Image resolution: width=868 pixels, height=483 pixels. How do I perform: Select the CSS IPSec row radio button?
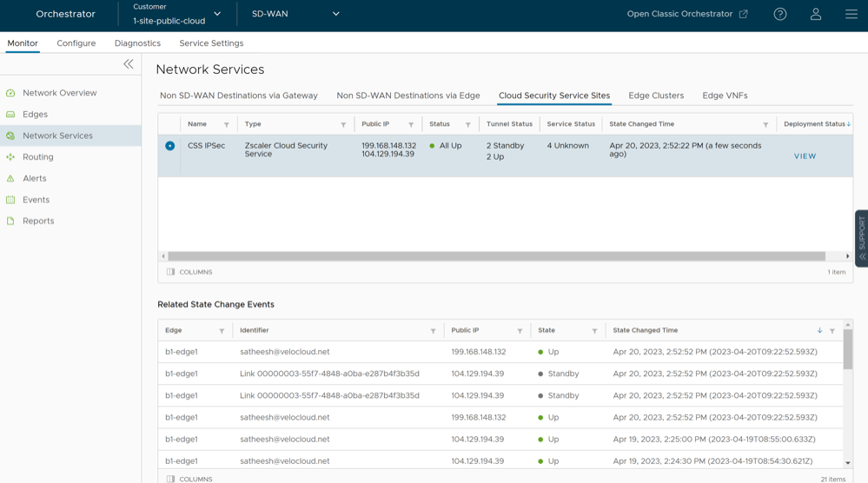[x=169, y=146]
